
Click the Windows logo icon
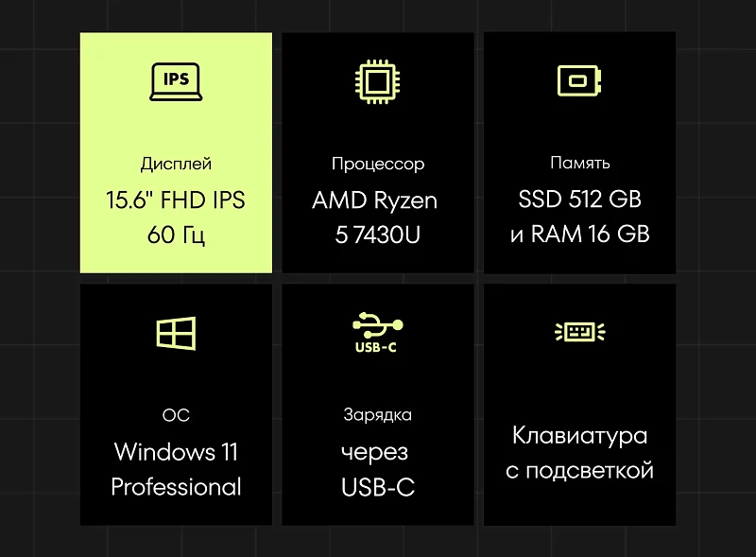pyautogui.click(x=176, y=332)
